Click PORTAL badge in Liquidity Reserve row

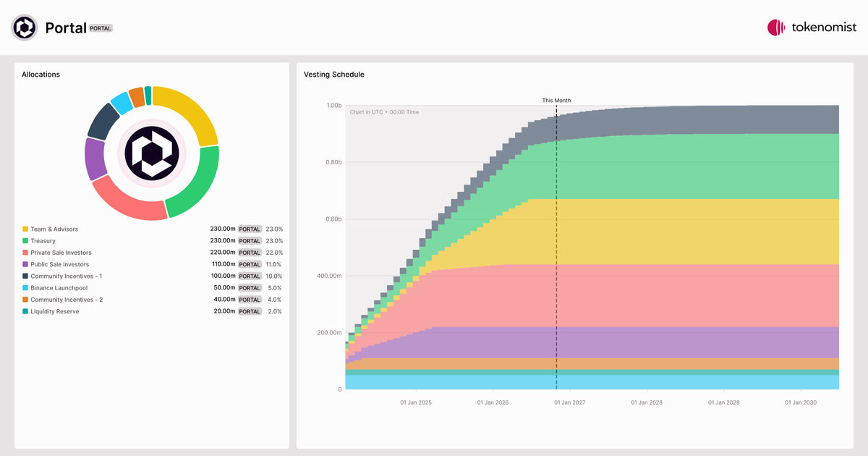tap(250, 311)
